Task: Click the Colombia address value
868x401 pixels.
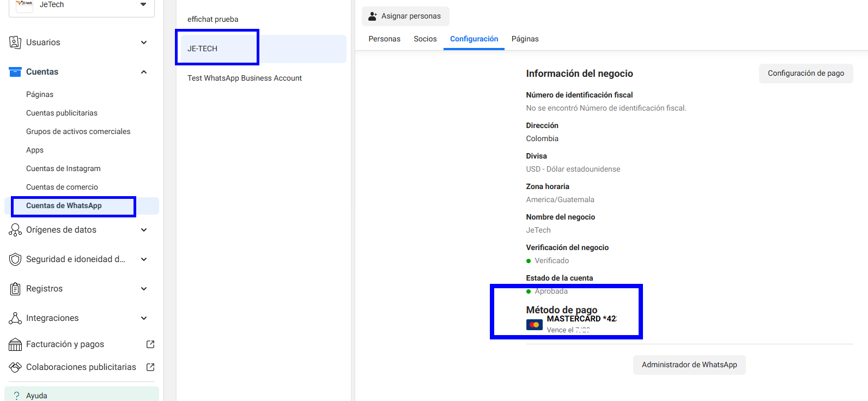Action: (542, 138)
